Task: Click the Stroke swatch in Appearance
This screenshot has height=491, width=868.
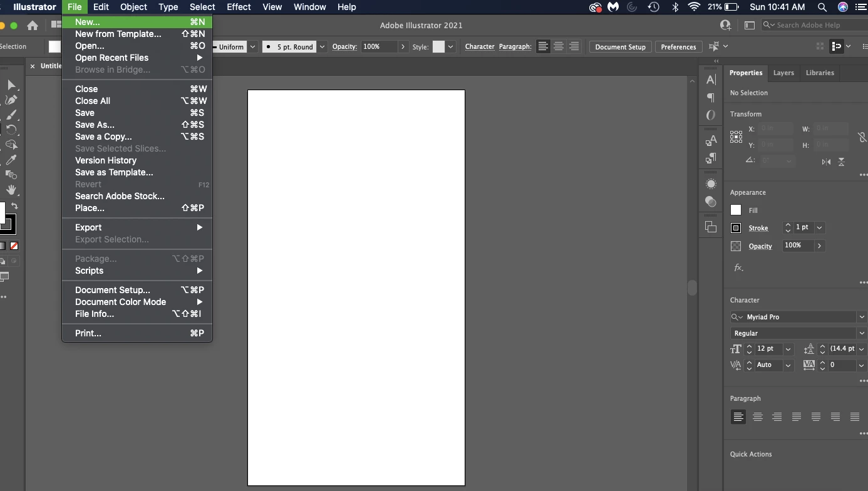Action: tap(736, 228)
